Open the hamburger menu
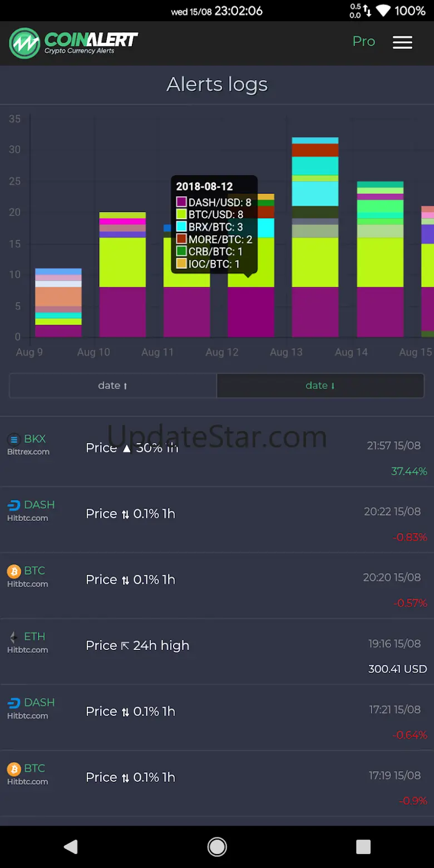Image resolution: width=434 pixels, height=868 pixels. 402,42
